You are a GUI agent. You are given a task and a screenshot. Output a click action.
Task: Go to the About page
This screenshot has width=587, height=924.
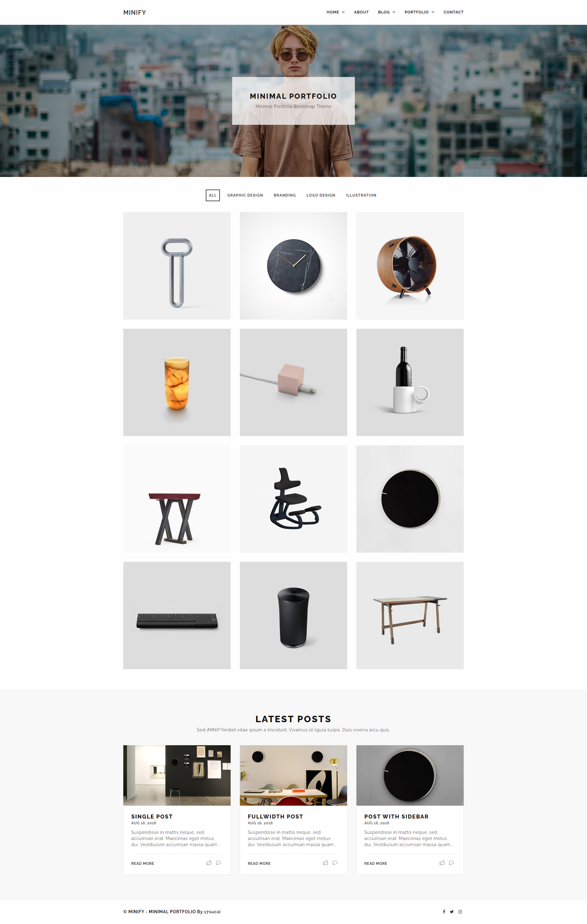pos(361,12)
